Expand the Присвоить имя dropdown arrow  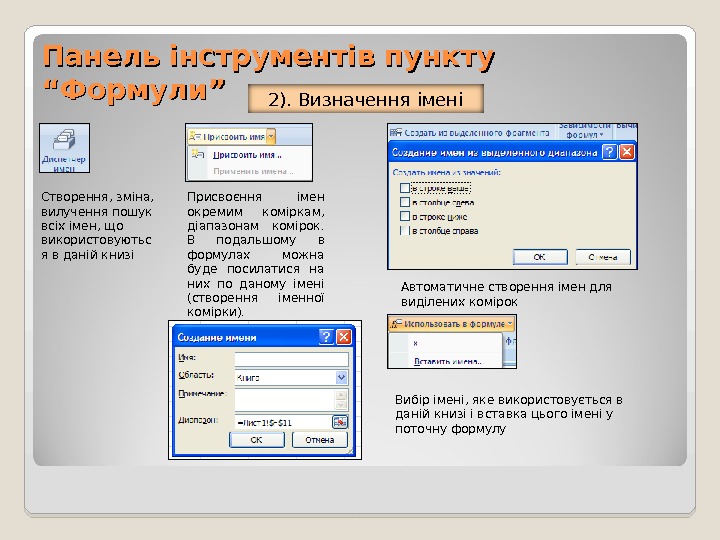271,136
